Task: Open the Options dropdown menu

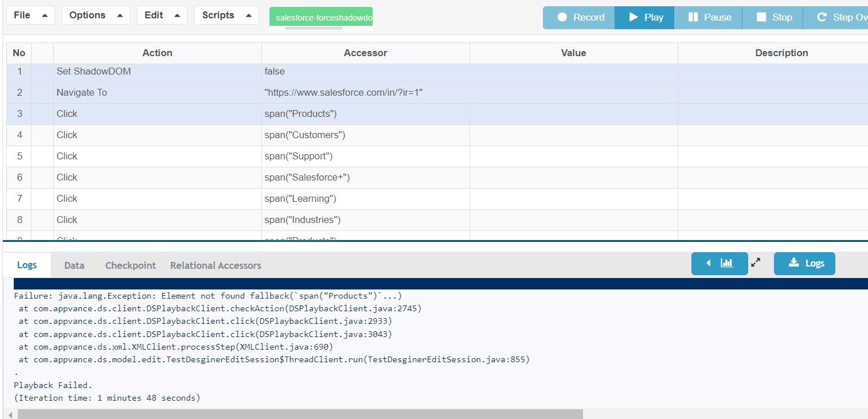Action: pyautogui.click(x=96, y=15)
